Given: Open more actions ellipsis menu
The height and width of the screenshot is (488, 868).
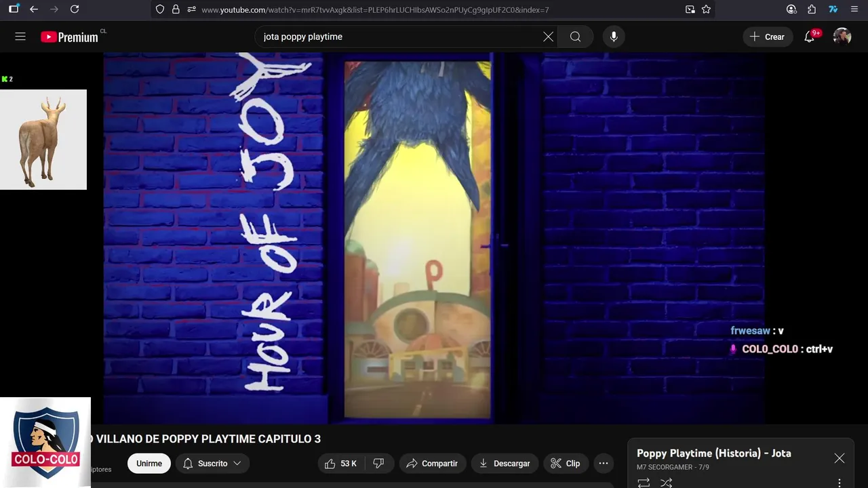Looking at the screenshot, I should 604,464.
